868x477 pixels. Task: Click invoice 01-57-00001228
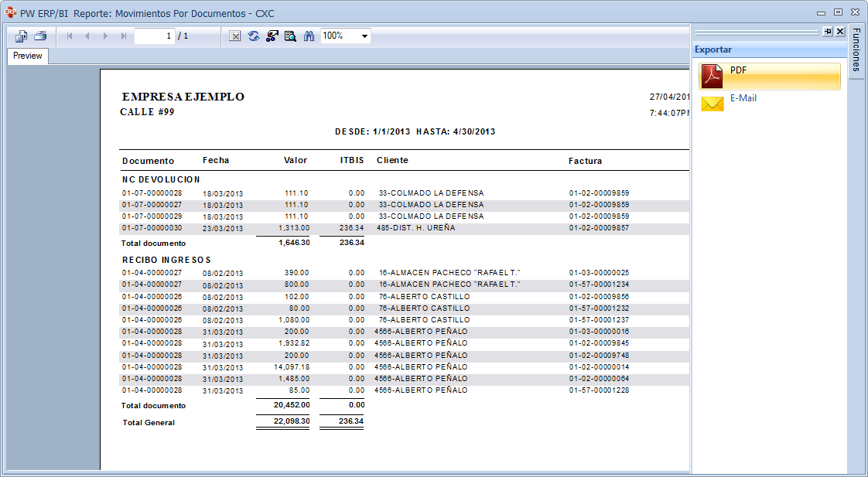[599, 390]
